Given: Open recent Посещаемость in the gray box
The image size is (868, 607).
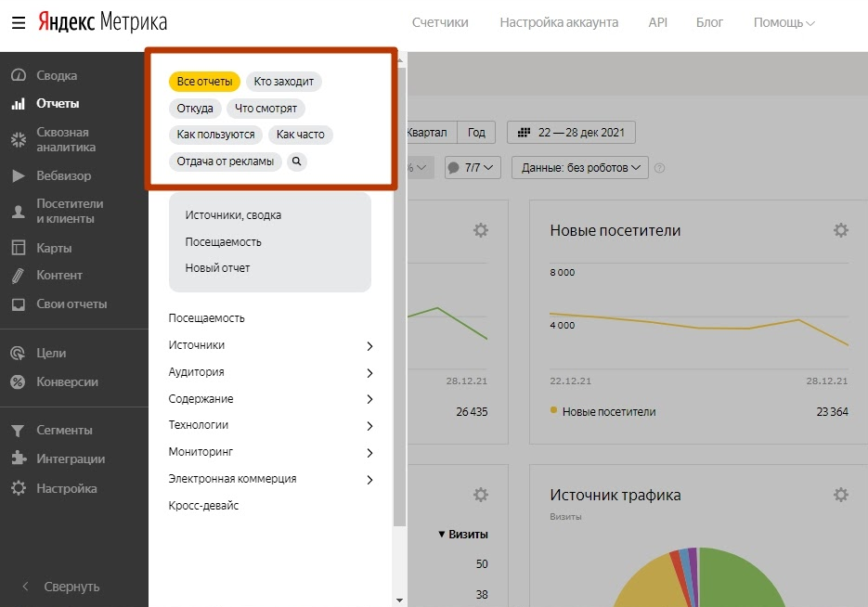Looking at the screenshot, I should 223,242.
